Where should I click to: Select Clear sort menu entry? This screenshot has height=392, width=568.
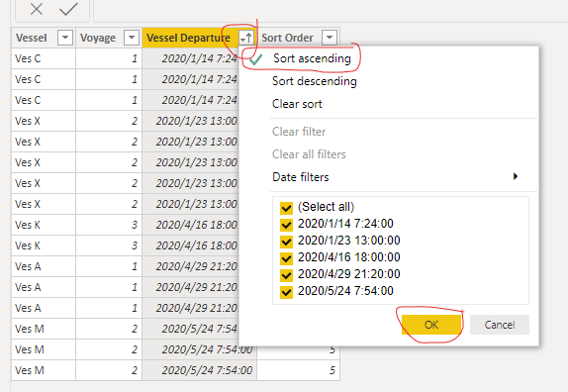click(297, 104)
